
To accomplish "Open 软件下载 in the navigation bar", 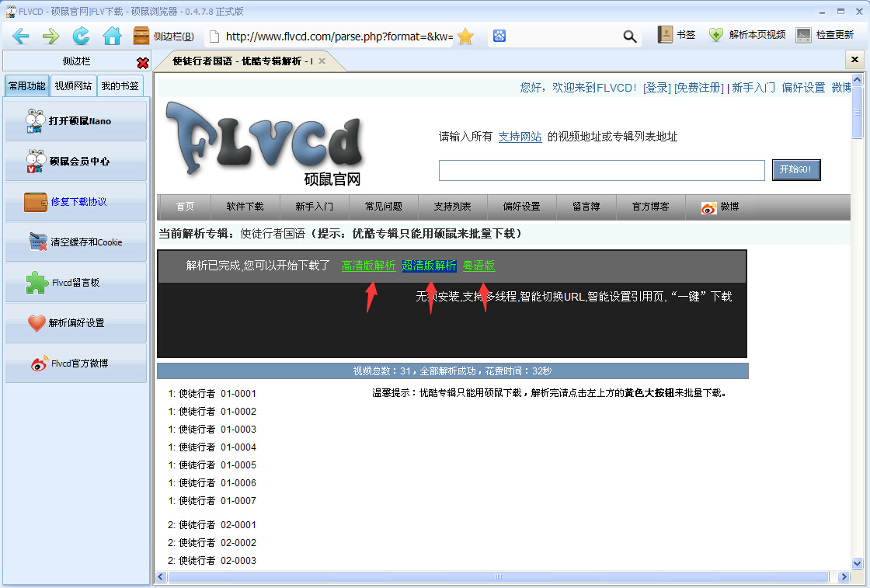I will point(245,207).
